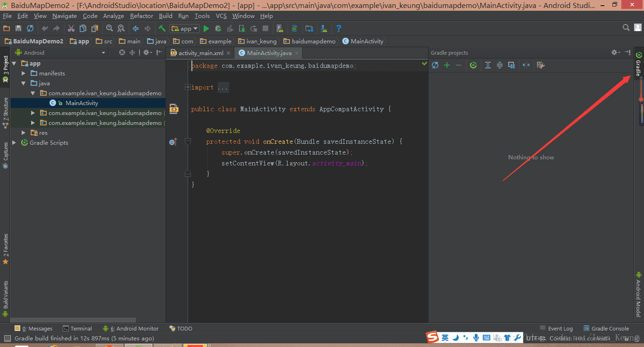Image resolution: width=644 pixels, height=347 pixels.
Task: Open the Terminal tool window
Action: tap(77, 329)
